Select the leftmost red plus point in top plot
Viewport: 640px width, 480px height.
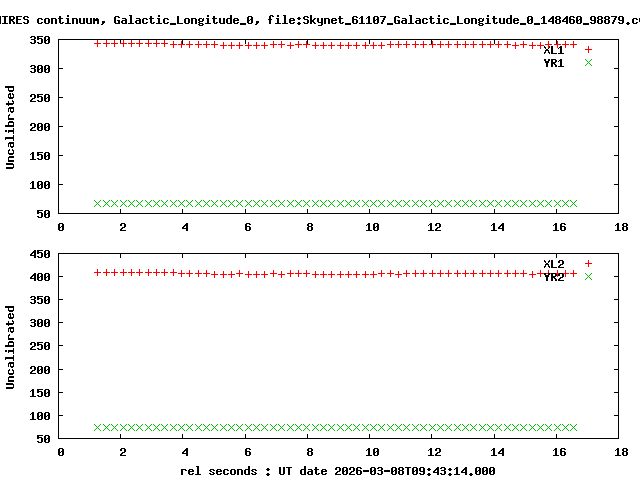coord(97,43)
